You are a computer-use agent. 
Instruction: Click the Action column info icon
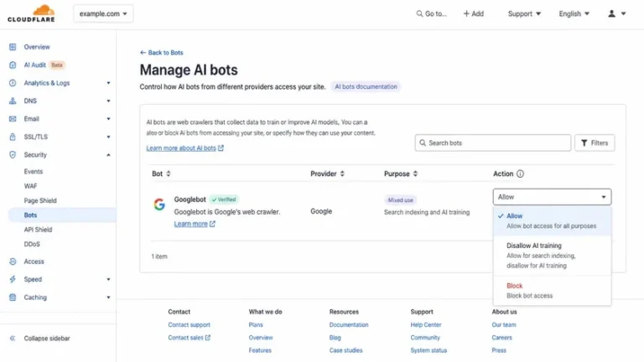pos(520,173)
